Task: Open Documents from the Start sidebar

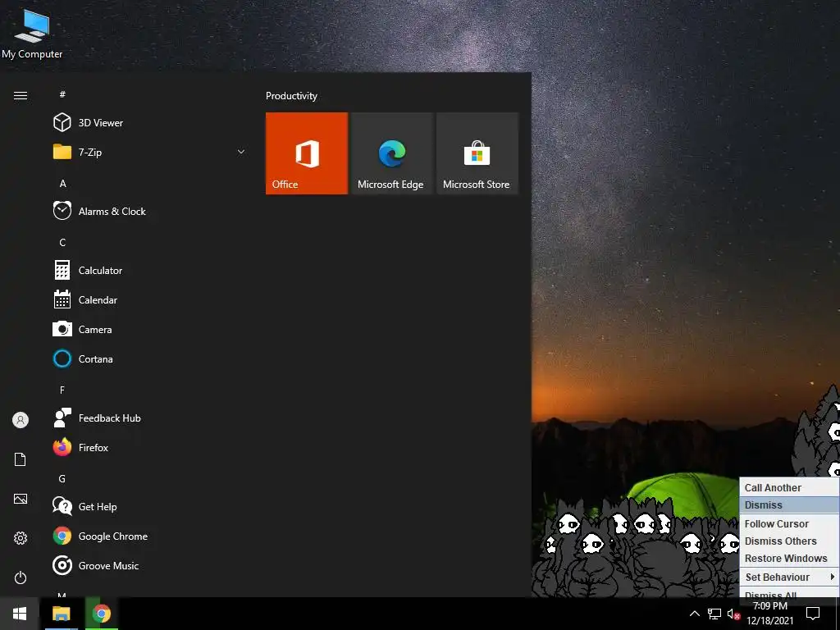Action: 21,459
